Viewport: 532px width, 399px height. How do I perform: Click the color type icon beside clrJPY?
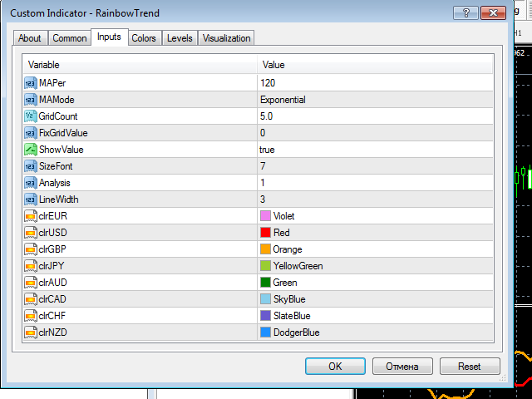click(30, 266)
